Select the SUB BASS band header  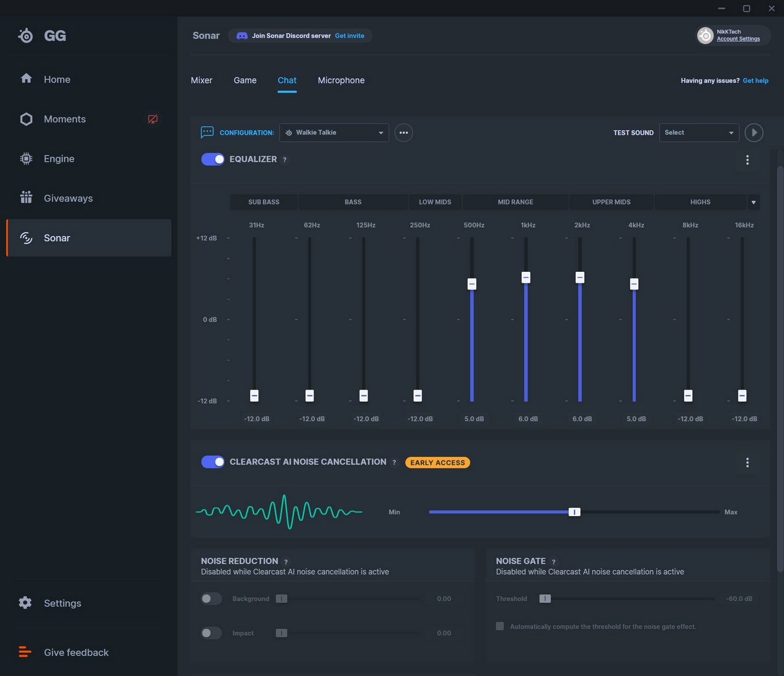coord(264,202)
